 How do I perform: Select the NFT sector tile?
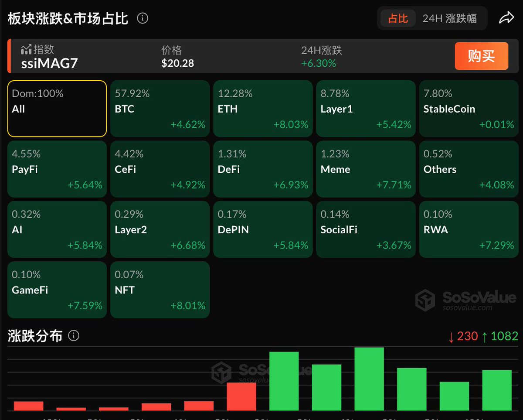(x=160, y=289)
